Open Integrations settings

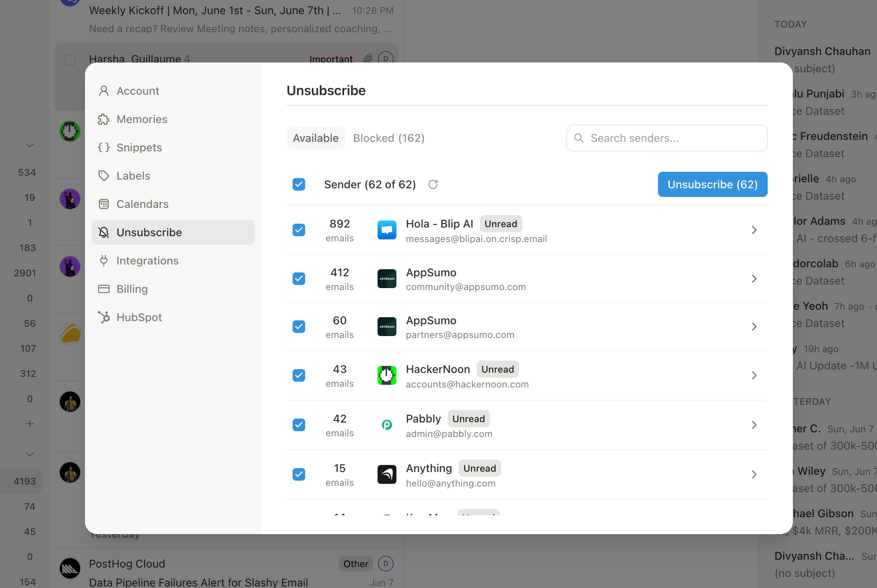[173, 261]
